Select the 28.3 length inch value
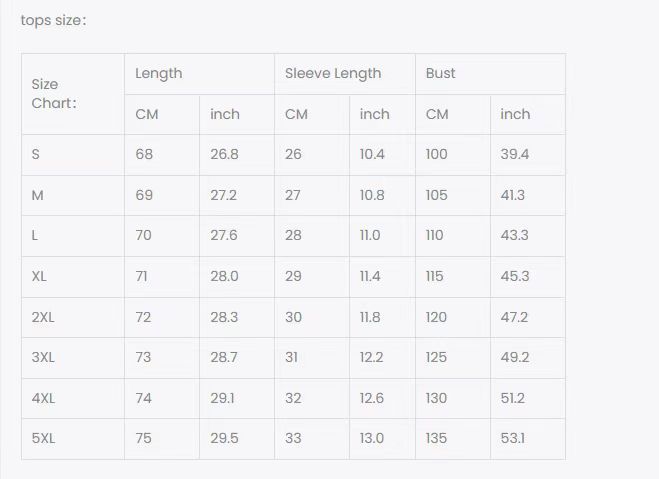 pyautogui.click(x=224, y=317)
